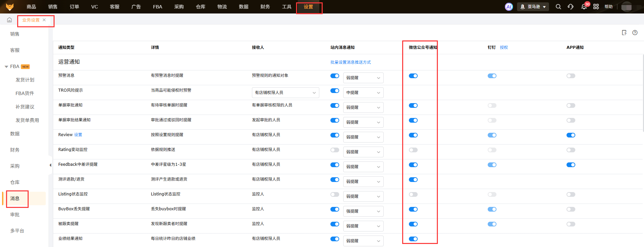Screen dimensions: 644x247
Task: Open 中提醒 dropdown for TRO风险提示
Action: (363, 93)
